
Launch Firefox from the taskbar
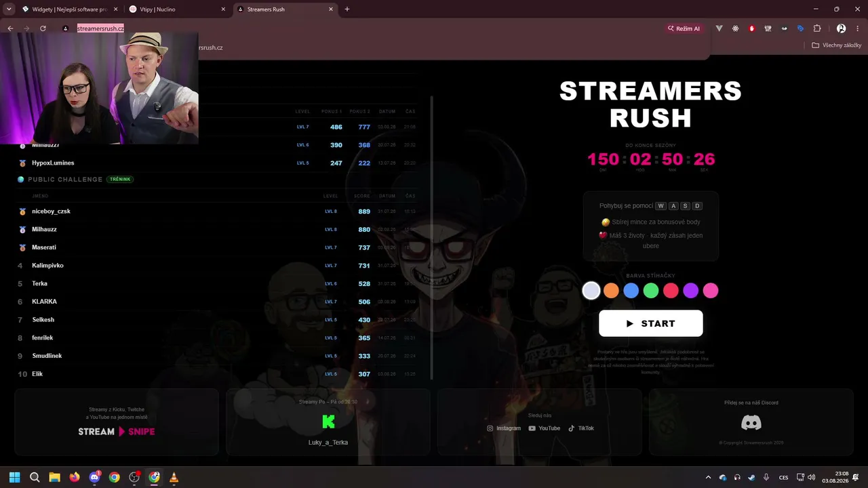coord(75,477)
